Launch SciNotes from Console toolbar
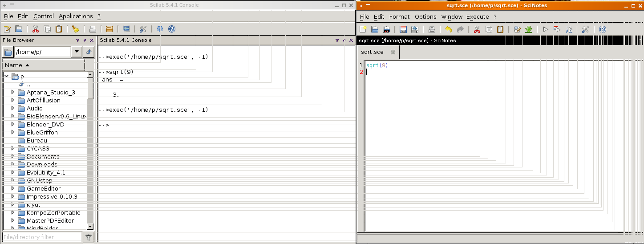 click(7, 29)
